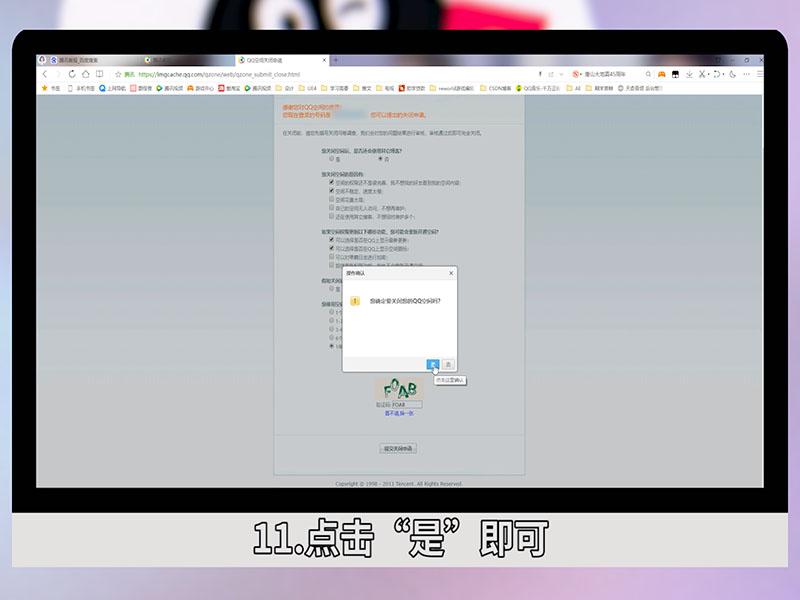Click the black square extension icon
The image size is (800, 600).
[676, 74]
